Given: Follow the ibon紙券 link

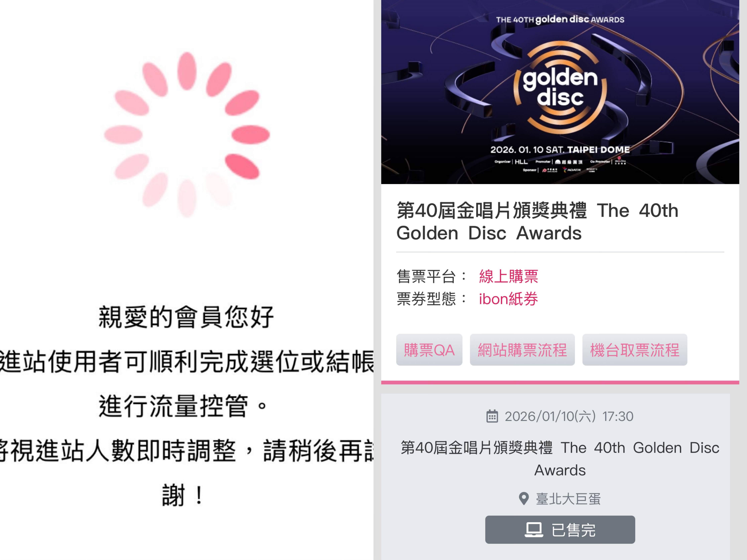Looking at the screenshot, I should click(508, 299).
